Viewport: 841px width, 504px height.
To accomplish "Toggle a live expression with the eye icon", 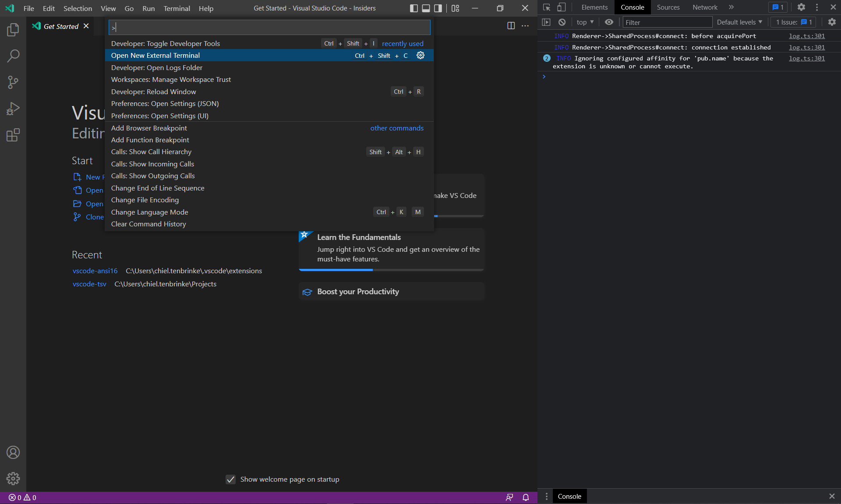I will click(609, 22).
